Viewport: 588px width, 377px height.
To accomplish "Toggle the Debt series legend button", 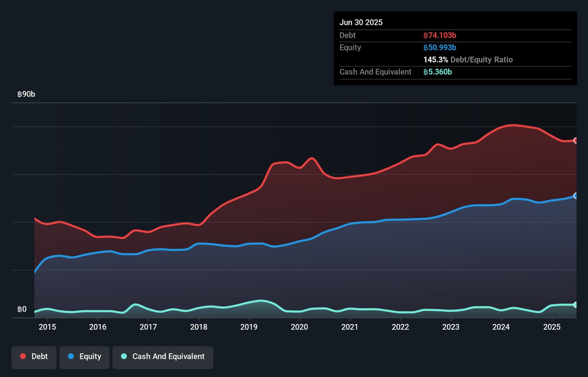I will click(34, 357).
